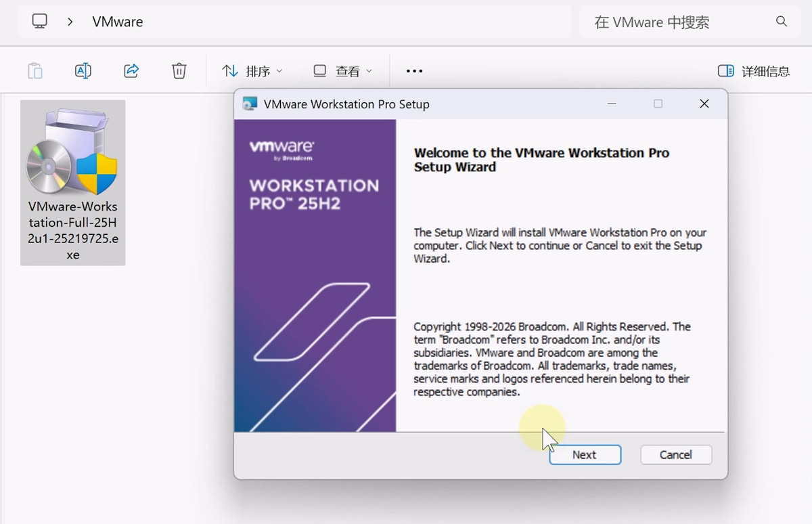Click the Share icon in toolbar

[x=131, y=71]
